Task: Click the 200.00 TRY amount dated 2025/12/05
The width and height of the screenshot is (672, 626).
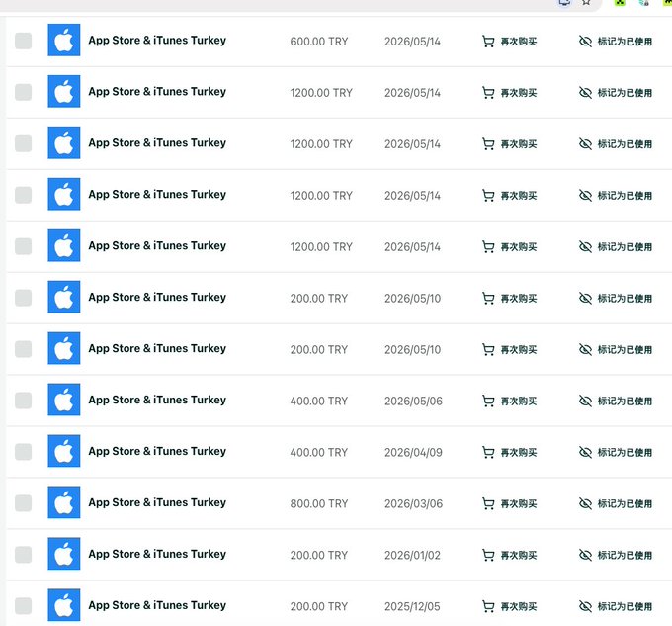Action: click(319, 606)
